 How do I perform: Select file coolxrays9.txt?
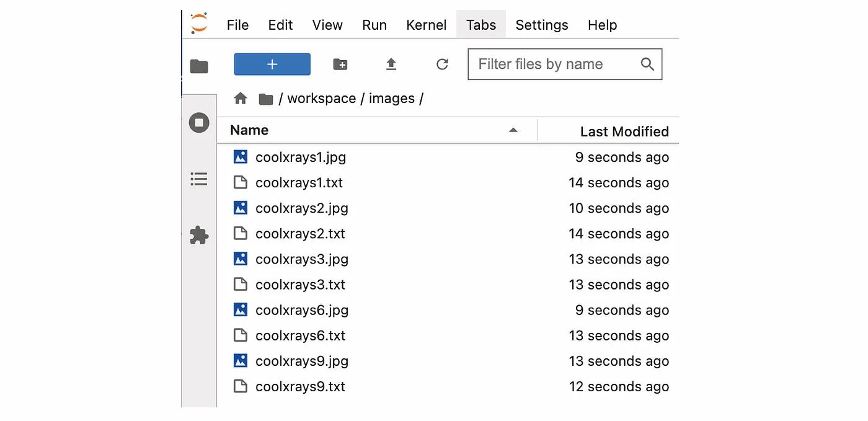(448, 386)
